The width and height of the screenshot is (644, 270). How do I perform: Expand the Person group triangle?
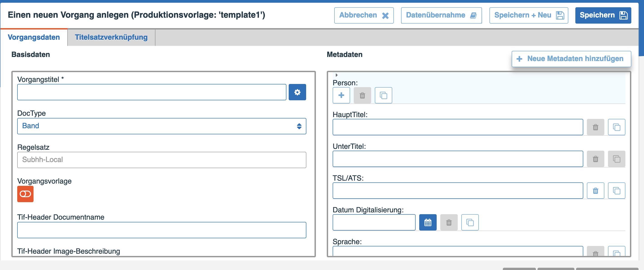coord(337,75)
